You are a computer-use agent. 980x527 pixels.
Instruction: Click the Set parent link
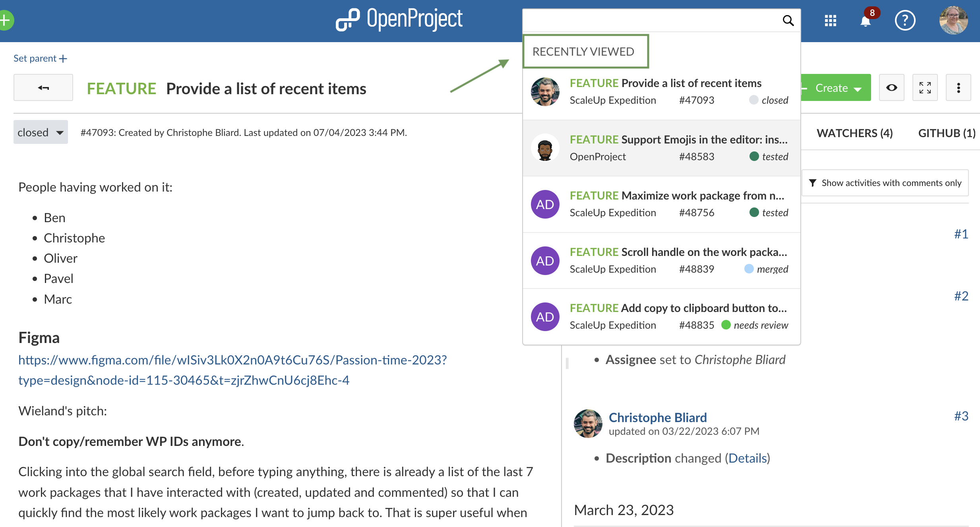click(x=40, y=58)
